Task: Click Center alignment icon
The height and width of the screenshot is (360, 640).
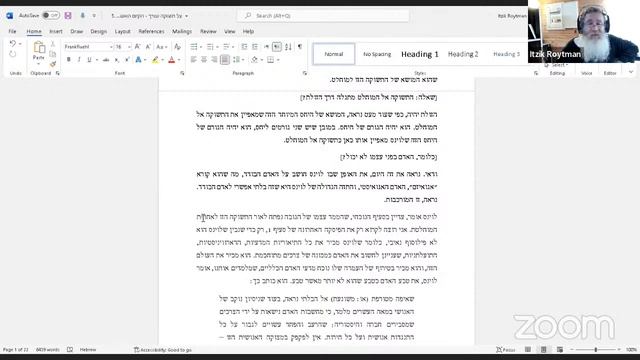Action: click(204, 60)
